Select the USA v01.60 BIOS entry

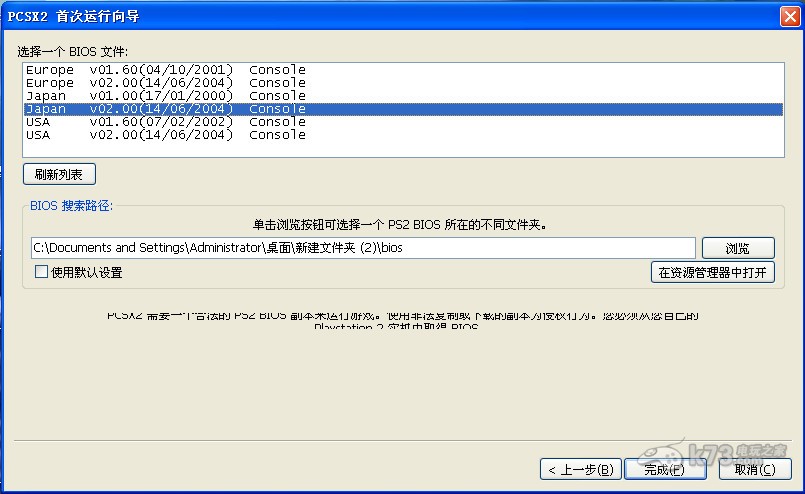click(x=165, y=122)
